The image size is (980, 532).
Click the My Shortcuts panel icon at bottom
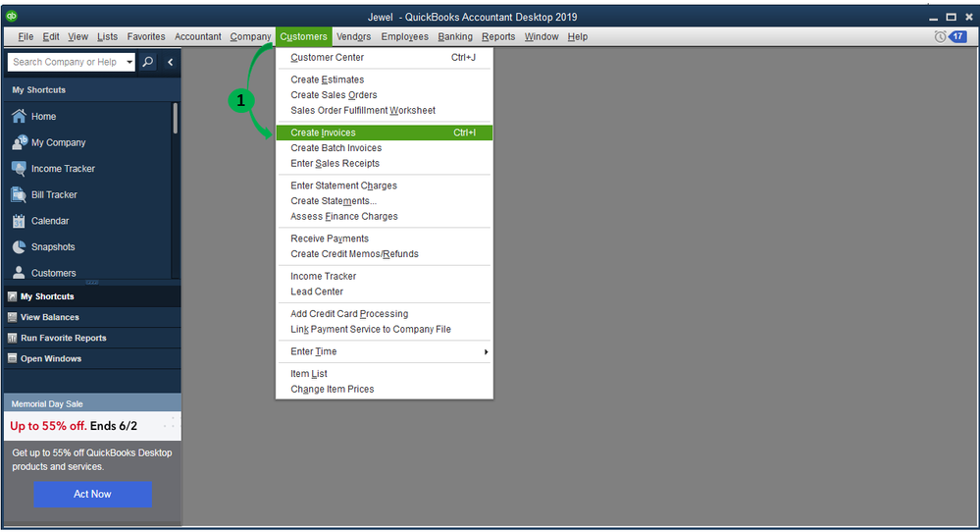(x=12, y=296)
